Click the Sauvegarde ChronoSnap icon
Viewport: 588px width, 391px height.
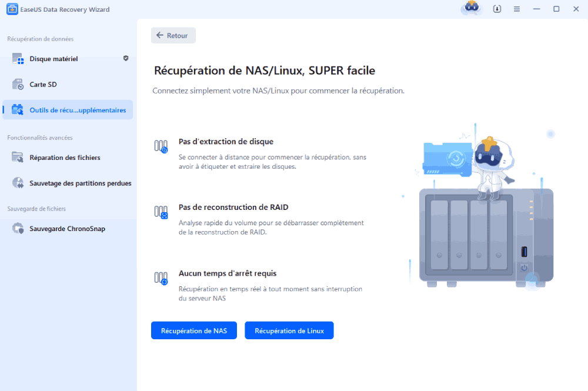pyautogui.click(x=18, y=228)
